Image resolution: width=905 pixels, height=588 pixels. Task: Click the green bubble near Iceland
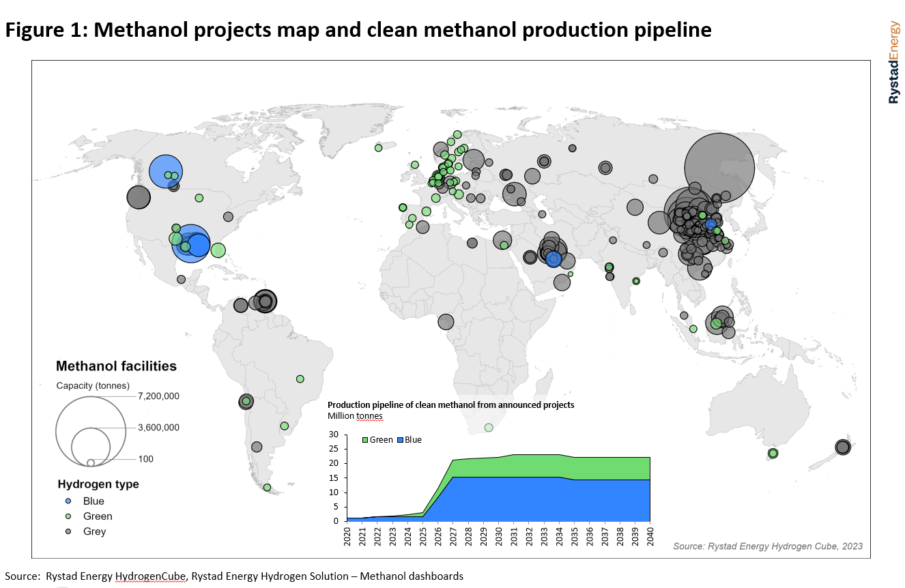[x=379, y=147]
